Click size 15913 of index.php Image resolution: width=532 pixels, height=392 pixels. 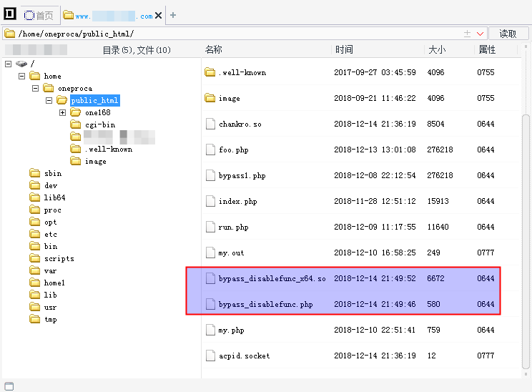click(438, 201)
